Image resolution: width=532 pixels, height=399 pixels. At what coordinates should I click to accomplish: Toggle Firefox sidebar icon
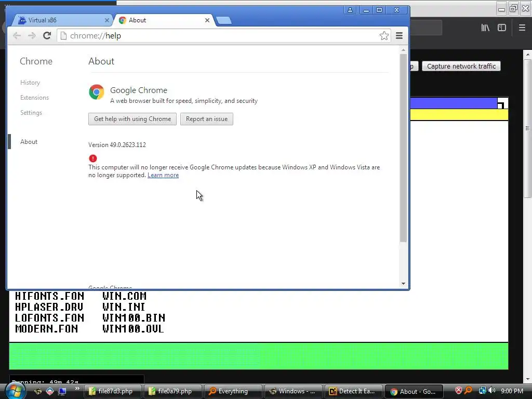tap(502, 28)
